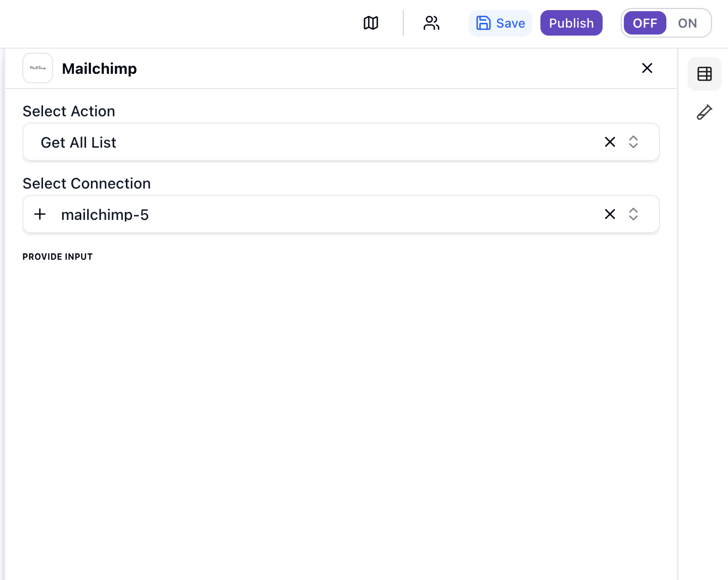Open the table/data panel icon on right sidebar

[x=704, y=74]
